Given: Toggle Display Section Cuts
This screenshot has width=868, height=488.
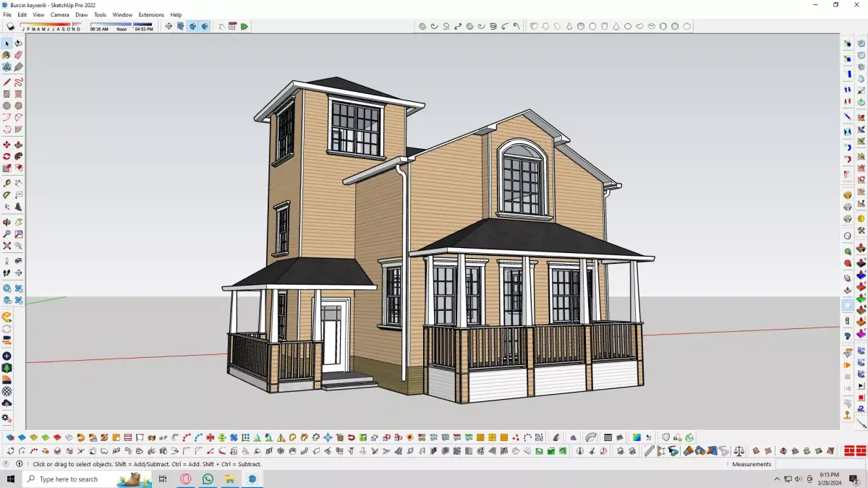Looking at the screenshot, I should [x=192, y=26].
